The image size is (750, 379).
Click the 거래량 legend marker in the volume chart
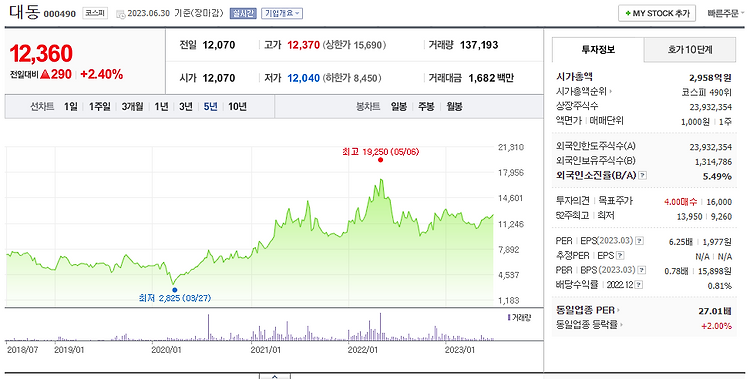509,317
